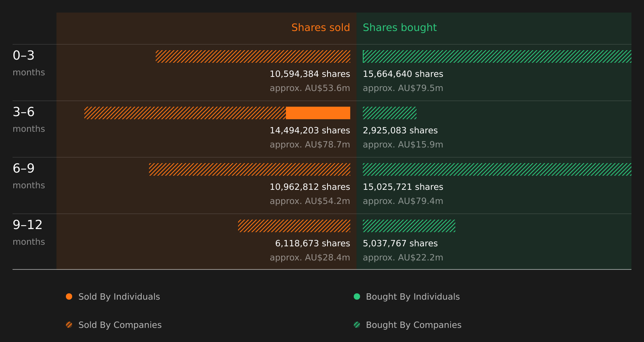Screen dimensions: 644x342
Task: Click the approx. AU$79.5m text
Action: tap(403, 88)
